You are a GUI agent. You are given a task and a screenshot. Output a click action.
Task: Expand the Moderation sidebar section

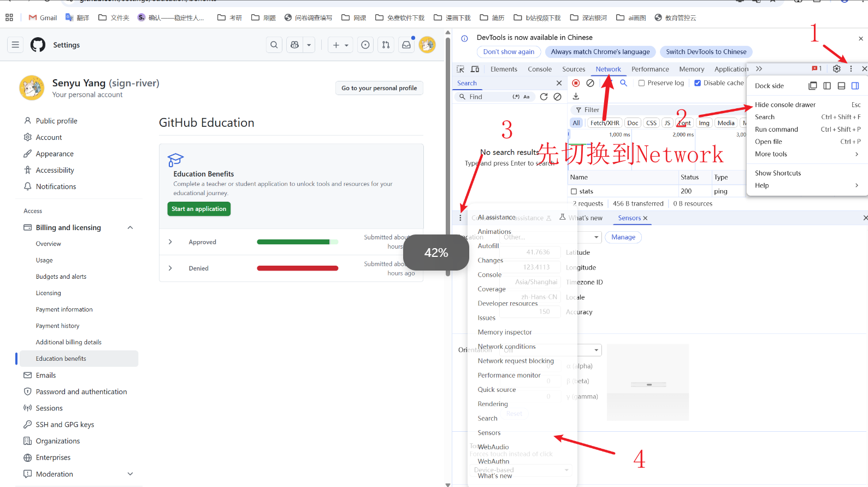click(x=130, y=474)
